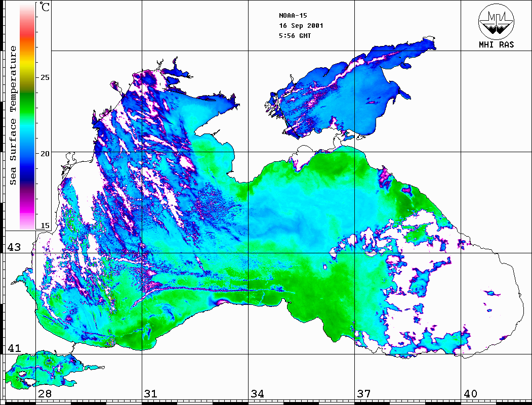This screenshot has width=532, height=405.
Task: Click the '16 Sep 2001' date text
Action: click(301, 26)
